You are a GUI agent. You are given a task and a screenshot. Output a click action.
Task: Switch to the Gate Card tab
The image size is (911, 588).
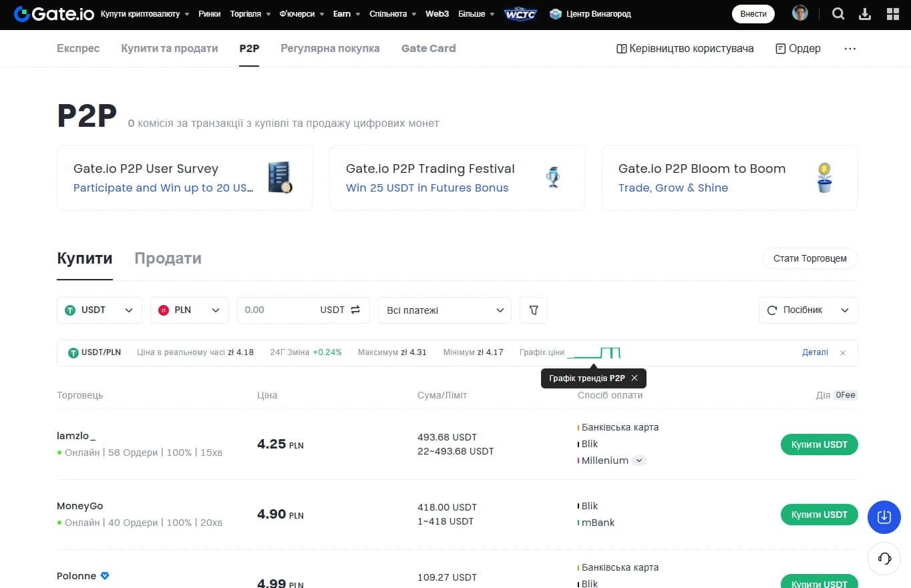click(429, 49)
